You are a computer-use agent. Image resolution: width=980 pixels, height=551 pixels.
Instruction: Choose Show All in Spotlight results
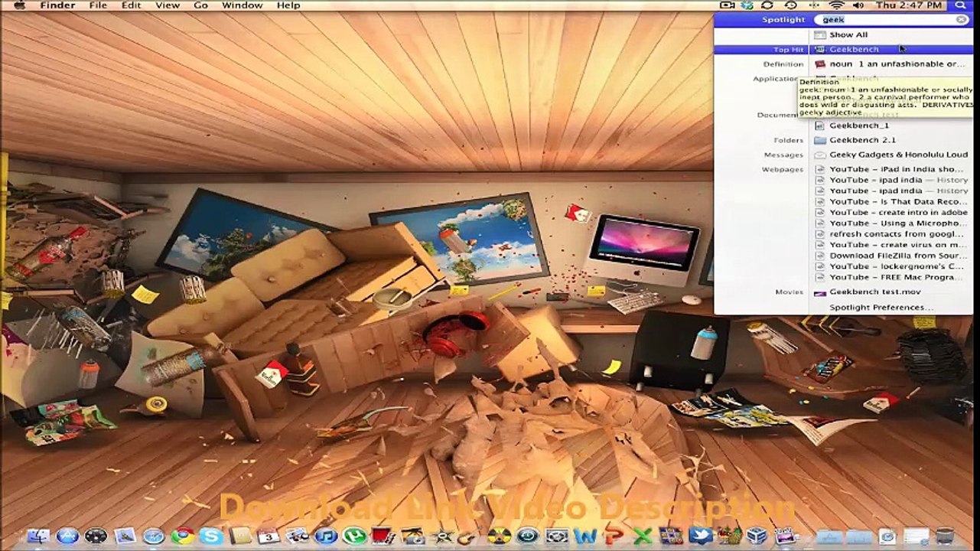(847, 35)
